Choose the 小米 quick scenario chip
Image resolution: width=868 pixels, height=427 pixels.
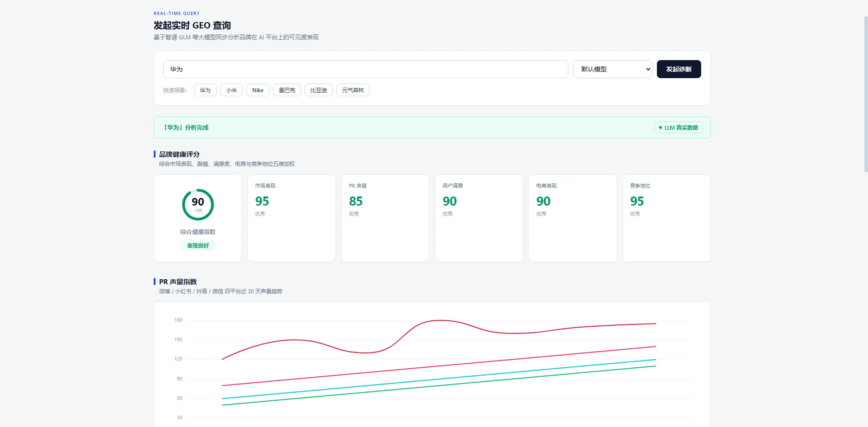pos(231,90)
